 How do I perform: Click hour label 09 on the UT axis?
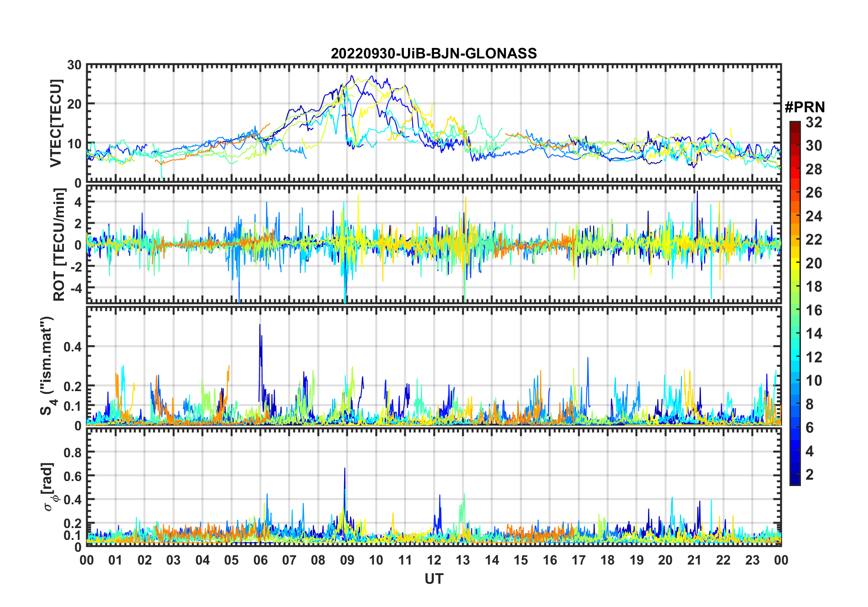347,560
